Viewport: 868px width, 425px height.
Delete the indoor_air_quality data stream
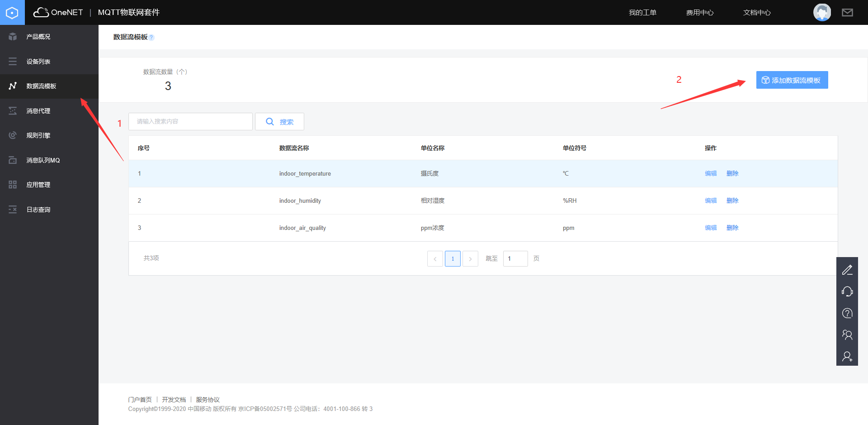point(732,228)
